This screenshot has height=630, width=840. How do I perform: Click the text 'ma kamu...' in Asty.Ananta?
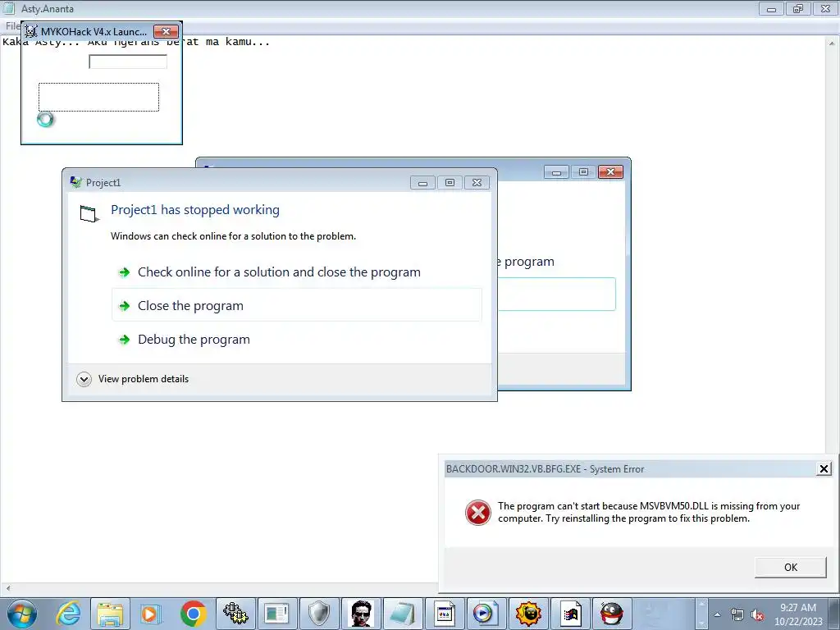238,42
